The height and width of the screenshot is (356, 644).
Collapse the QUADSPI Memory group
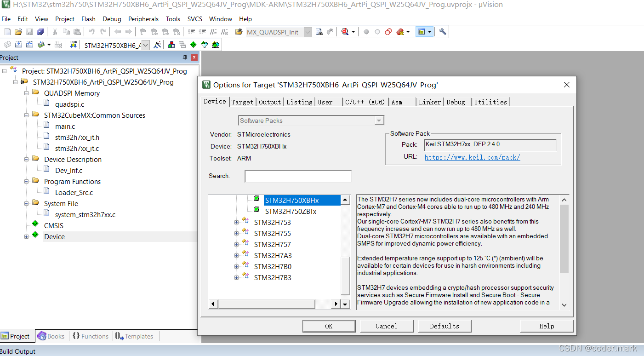(27, 93)
